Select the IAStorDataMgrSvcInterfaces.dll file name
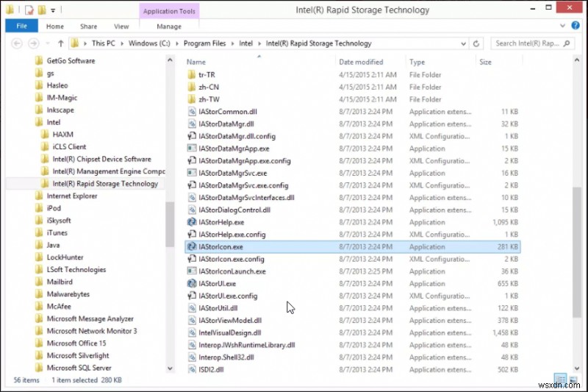This screenshot has height=392, width=588. pos(246,198)
